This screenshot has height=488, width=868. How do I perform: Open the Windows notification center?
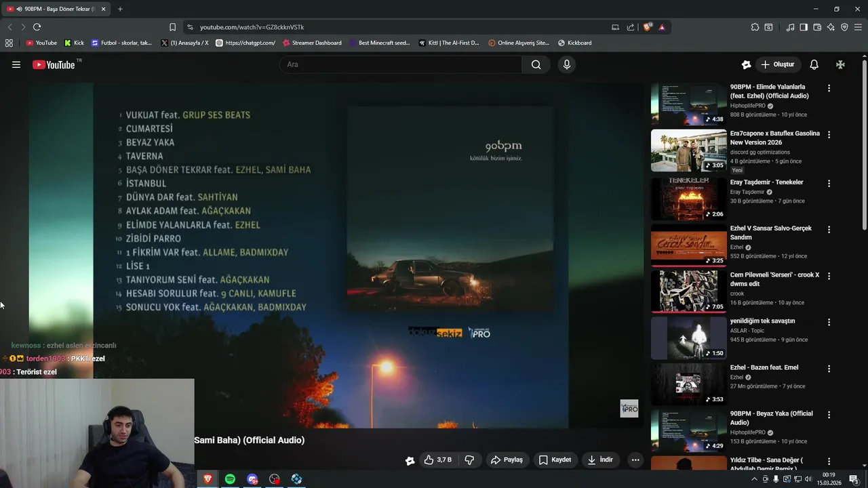pyautogui.click(x=854, y=479)
